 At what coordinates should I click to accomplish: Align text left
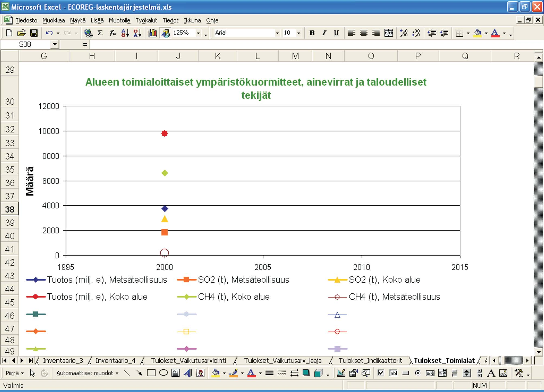point(351,33)
